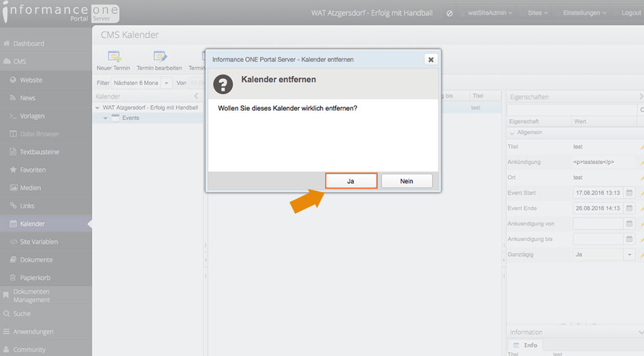644x356 pixels.
Task: Click the Ankündigung value testeste
Action: (594, 162)
